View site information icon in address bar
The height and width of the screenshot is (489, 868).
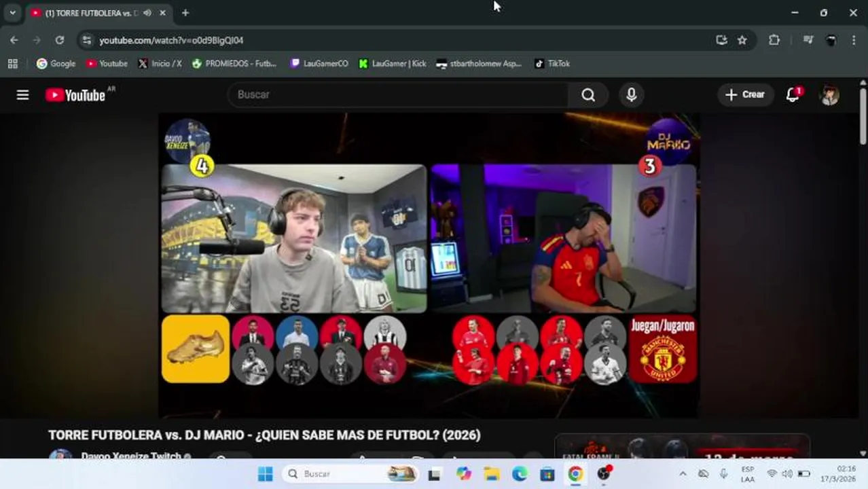[x=87, y=40]
